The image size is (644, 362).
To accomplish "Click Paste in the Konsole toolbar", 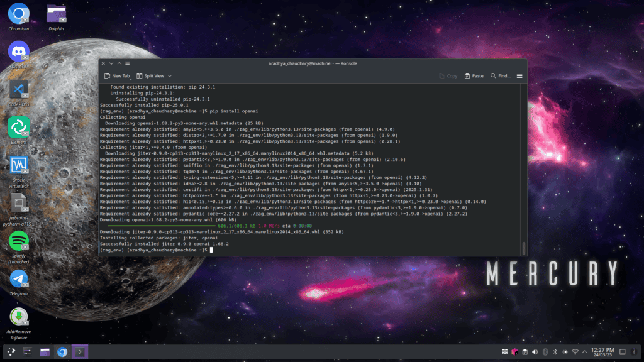I will click(474, 76).
